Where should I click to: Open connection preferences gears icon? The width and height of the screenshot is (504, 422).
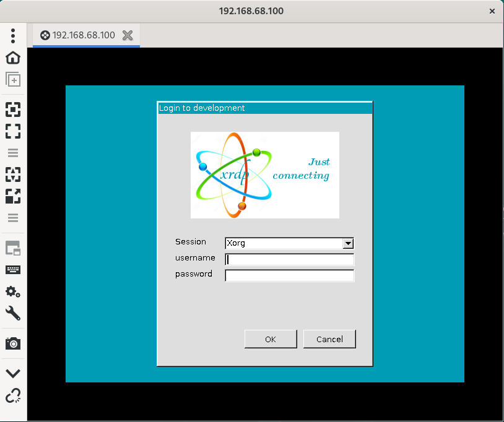[13, 291]
